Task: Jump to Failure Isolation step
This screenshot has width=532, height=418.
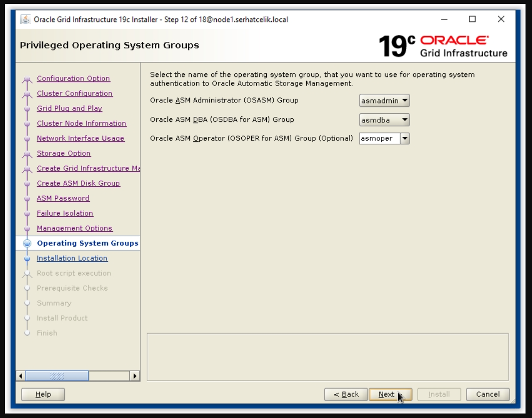Action: (x=65, y=213)
